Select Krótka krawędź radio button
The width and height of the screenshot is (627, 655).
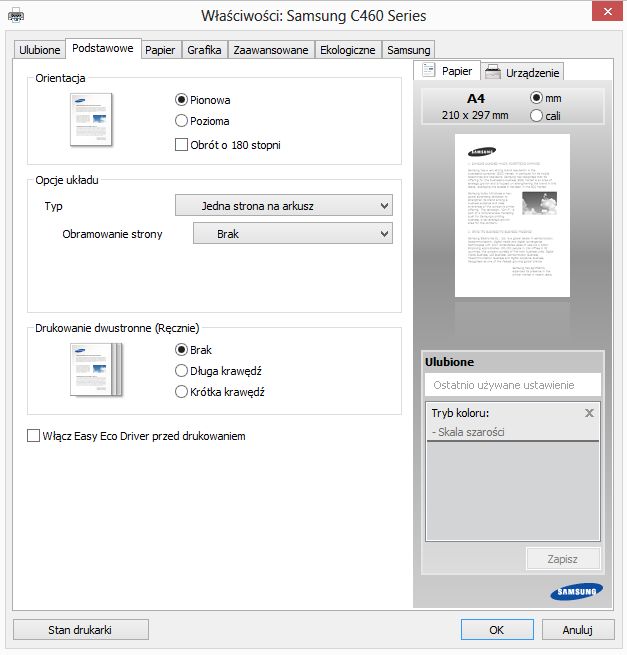click(x=181, y=392)
